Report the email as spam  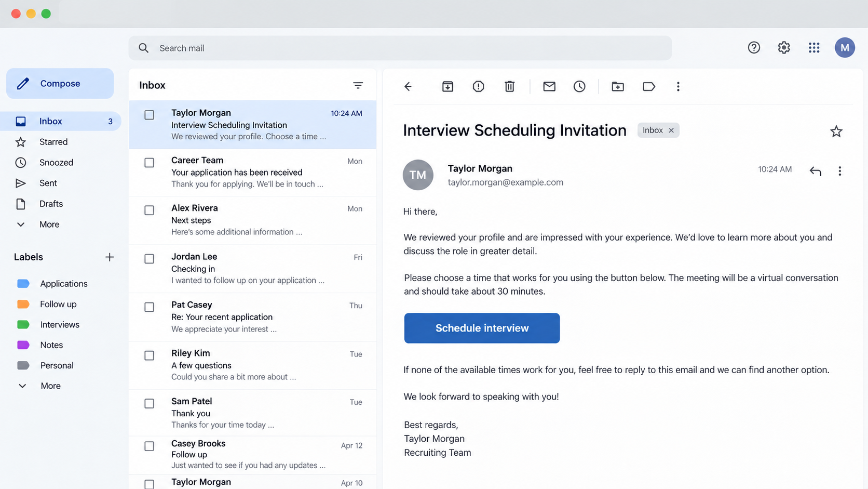[478, 86]
